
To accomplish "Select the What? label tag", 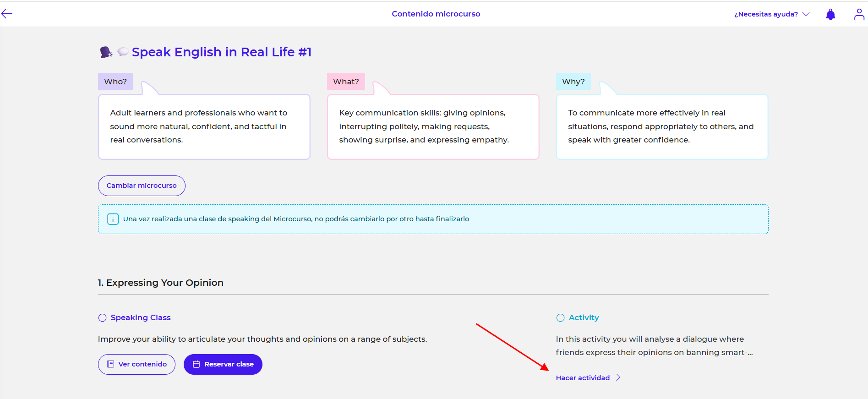I will pyautogui.click(x=346, y=82).
